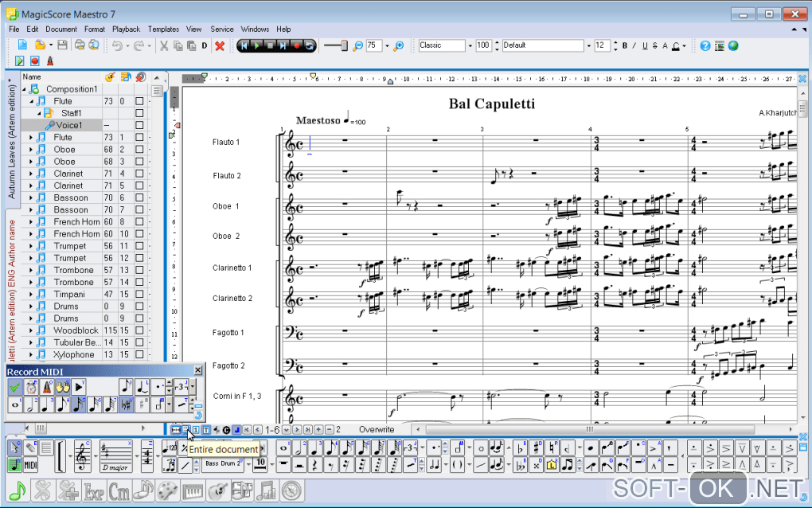812x508 pixels.
Task: Toggle the checkbox on the Timpani row
Action: click(139, 294)
